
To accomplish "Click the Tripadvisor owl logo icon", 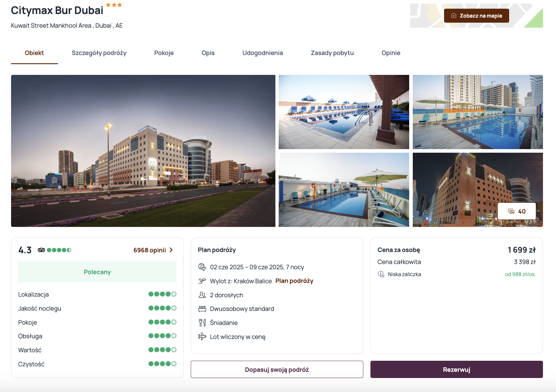I will pos(41,250).
